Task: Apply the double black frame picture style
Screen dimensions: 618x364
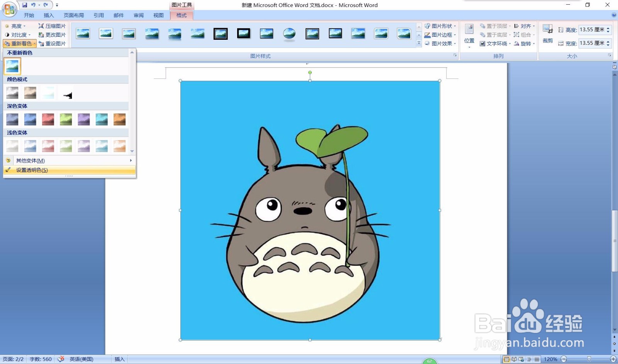Action: pos(221,34)
